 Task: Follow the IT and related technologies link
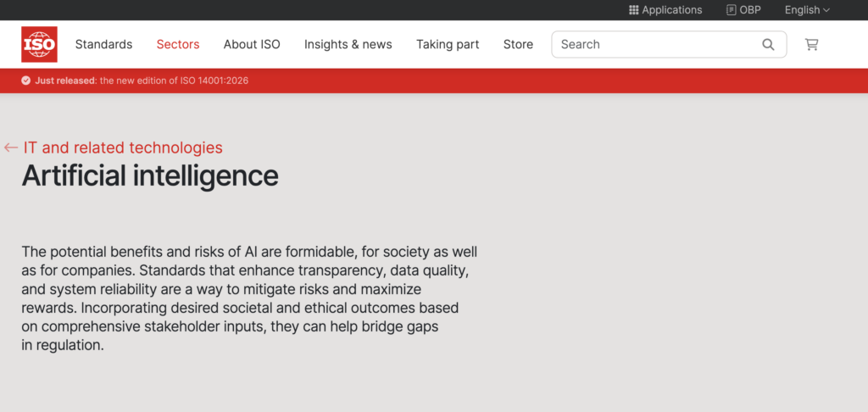pos(123,148)
